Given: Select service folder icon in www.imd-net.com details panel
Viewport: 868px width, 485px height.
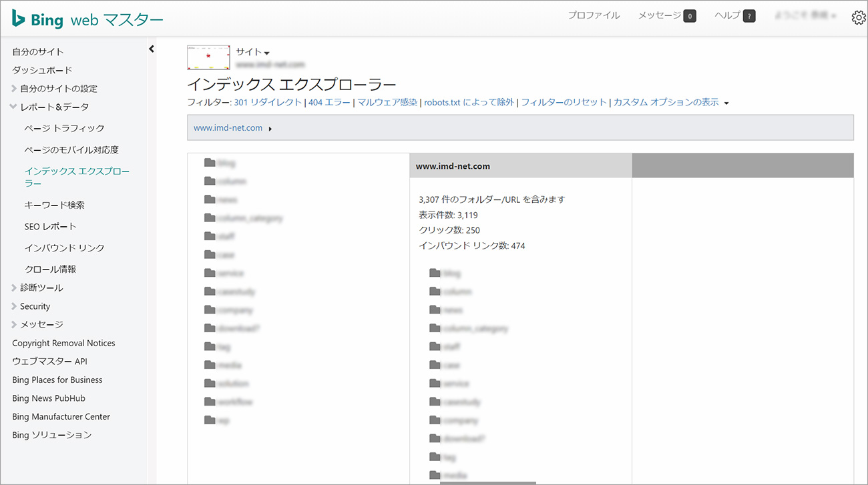Looking at the screenshot, I should coord(435,383).
